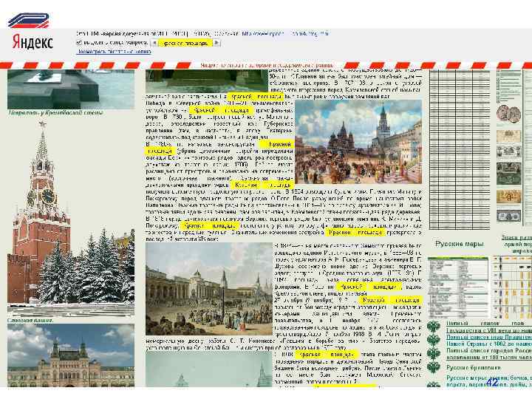
Task: Open the link to view the current version of the page
Action: point(114,52)
